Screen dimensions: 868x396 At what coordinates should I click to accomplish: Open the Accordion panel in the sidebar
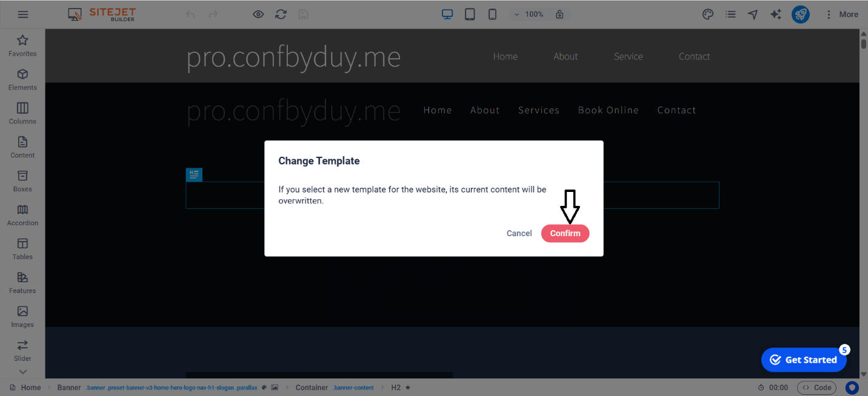click(x=22, y=215)
